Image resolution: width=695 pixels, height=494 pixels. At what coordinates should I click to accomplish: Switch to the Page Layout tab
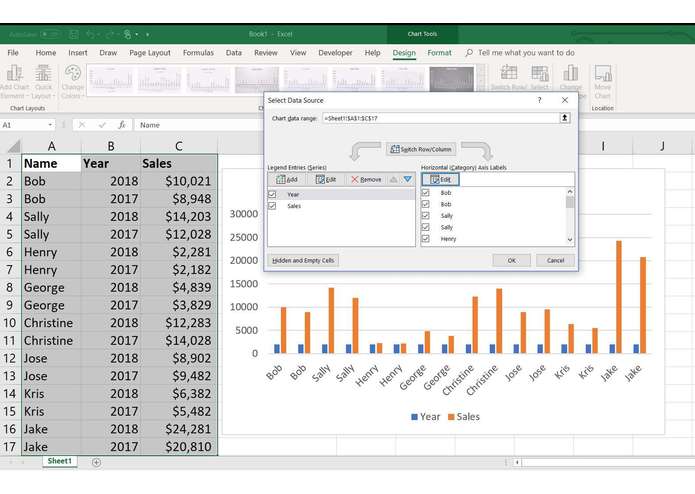click(150, 53)
